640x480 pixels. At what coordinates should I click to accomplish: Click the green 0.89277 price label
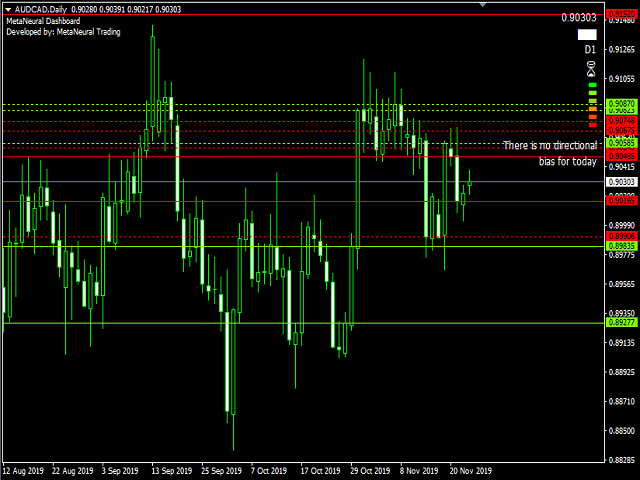click(x=622, y=322)
